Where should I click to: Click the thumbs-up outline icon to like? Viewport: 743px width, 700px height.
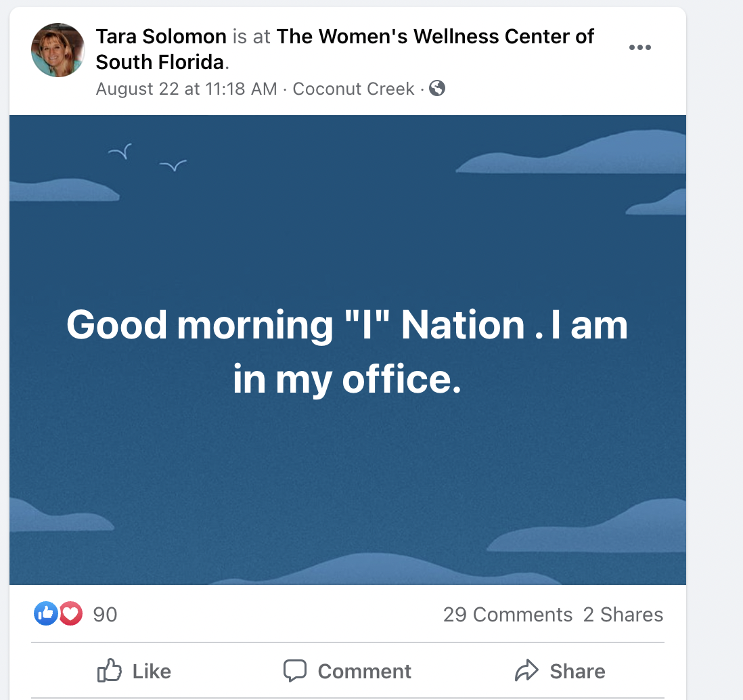(x=110, y=671)
